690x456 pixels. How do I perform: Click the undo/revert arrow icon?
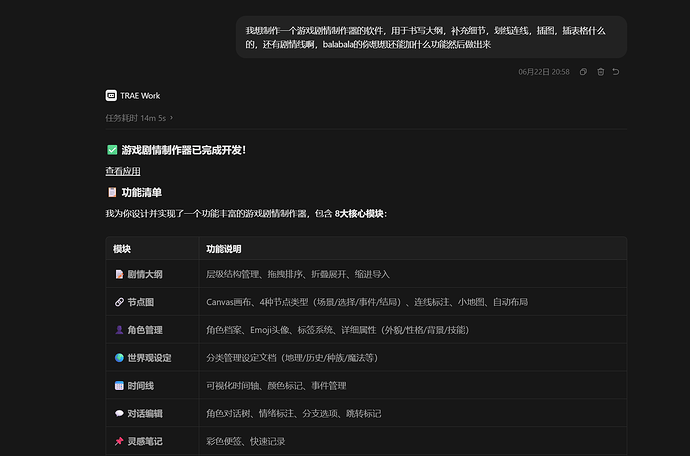click(616, 72)
